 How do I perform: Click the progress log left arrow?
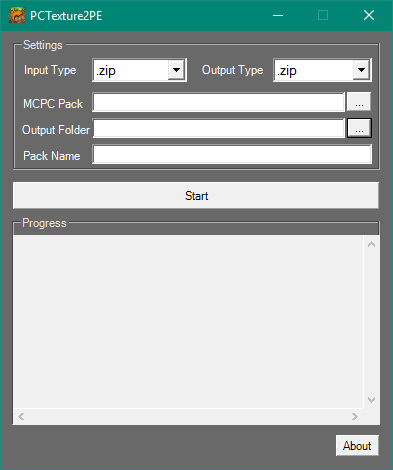pyautogui.click(x=21, y=416)
